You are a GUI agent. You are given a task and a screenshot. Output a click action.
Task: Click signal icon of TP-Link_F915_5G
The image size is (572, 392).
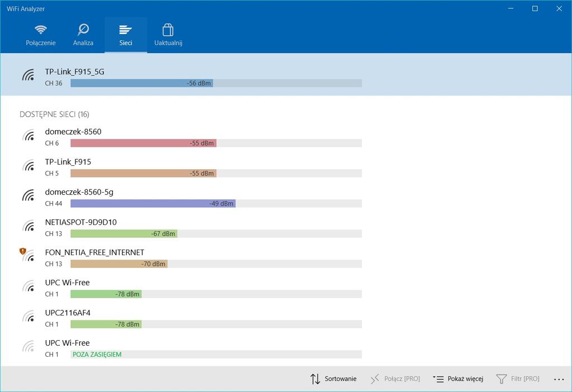28,75
